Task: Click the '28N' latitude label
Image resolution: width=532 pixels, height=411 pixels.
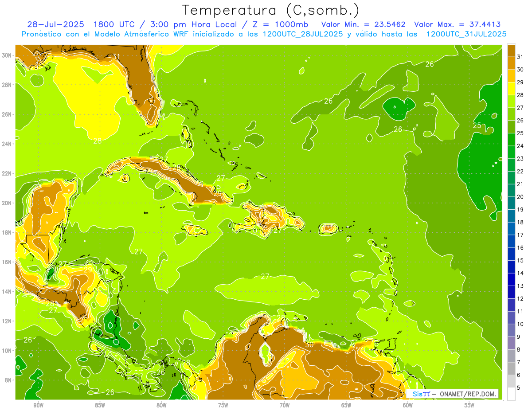Action: pyautogui.click(x=7, y=85)
